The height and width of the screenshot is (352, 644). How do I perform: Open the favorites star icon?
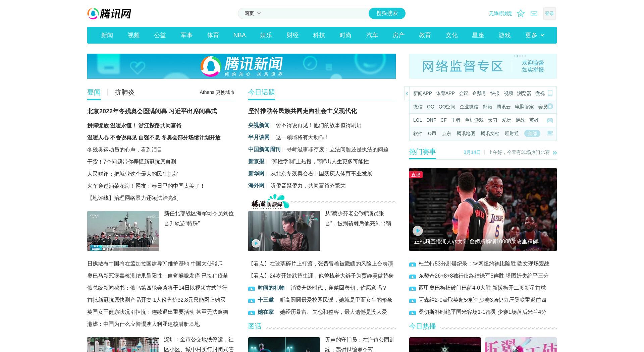521,13
